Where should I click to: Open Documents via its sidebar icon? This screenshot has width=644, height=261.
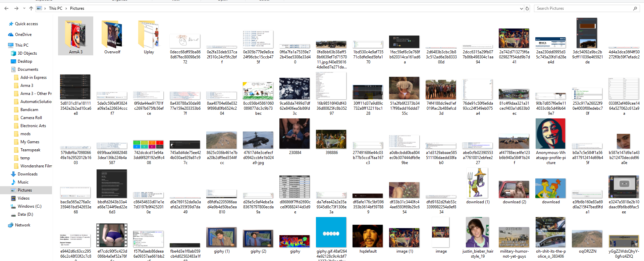pos(13,69)
